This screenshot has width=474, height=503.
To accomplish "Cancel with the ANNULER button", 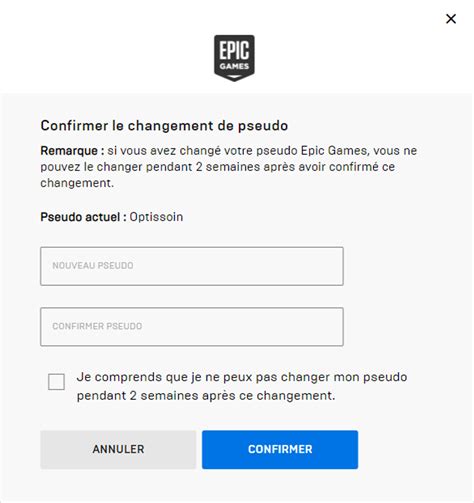I will (x=118, y=449).
